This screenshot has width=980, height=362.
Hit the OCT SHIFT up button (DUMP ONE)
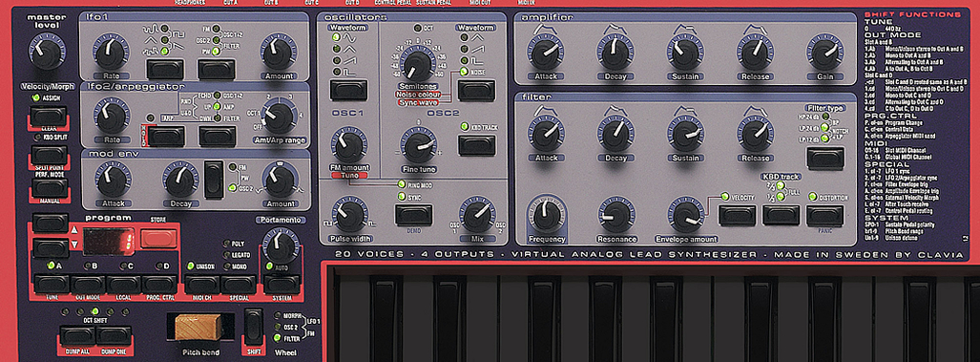[114, 336]
